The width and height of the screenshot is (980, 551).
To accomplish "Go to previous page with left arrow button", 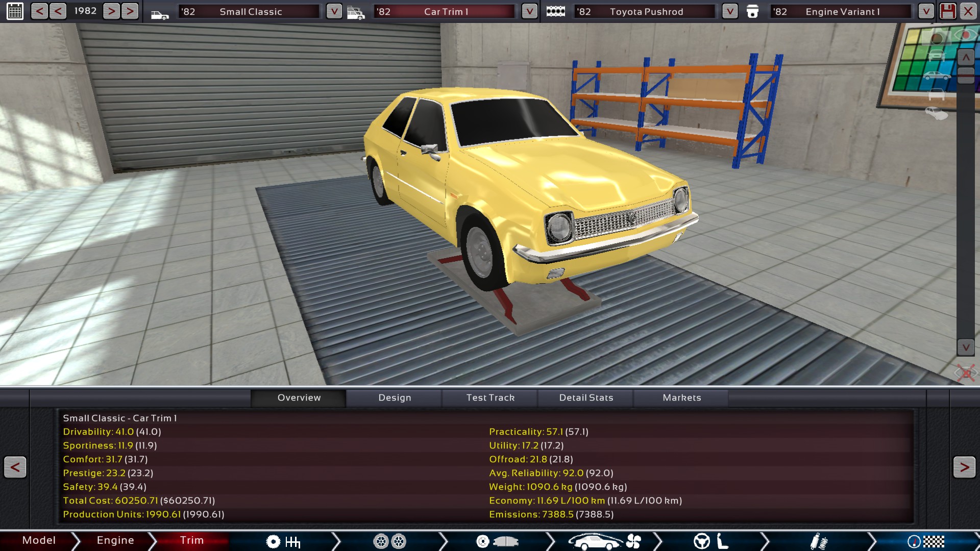I will click(15, 467).
